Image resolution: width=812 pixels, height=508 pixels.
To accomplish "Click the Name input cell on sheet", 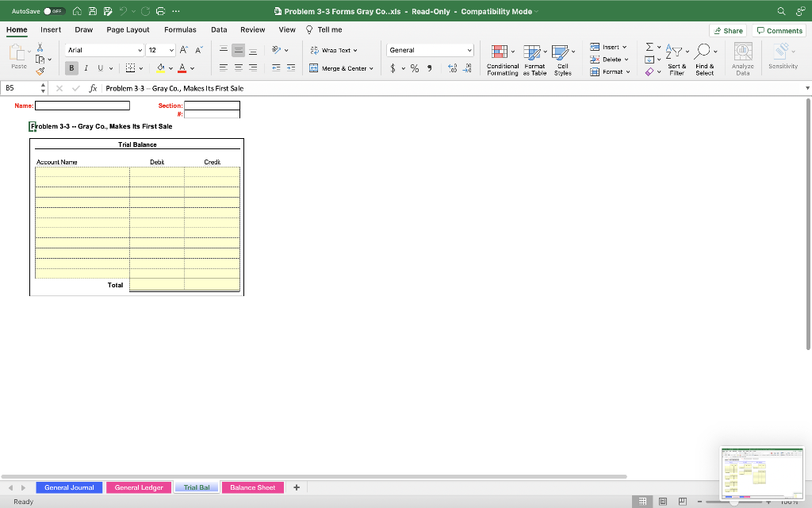I will (82, 106).
